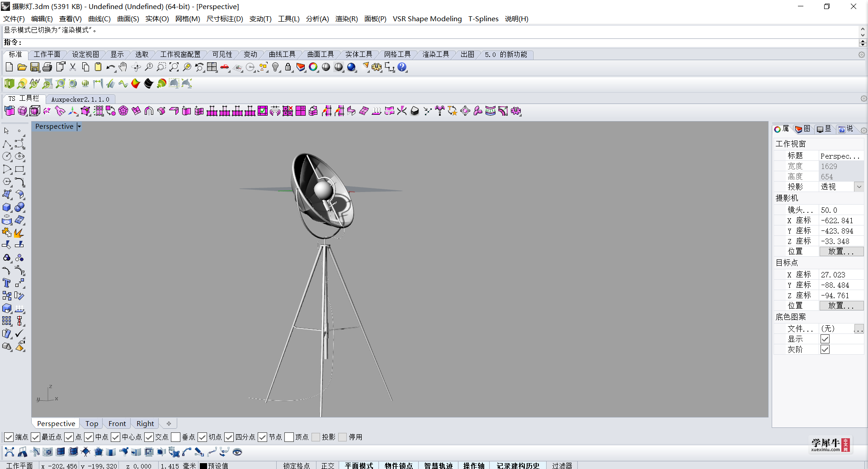
Task: Toggle the 中点 midpoint snap checkbox
Action: (89, 437)
